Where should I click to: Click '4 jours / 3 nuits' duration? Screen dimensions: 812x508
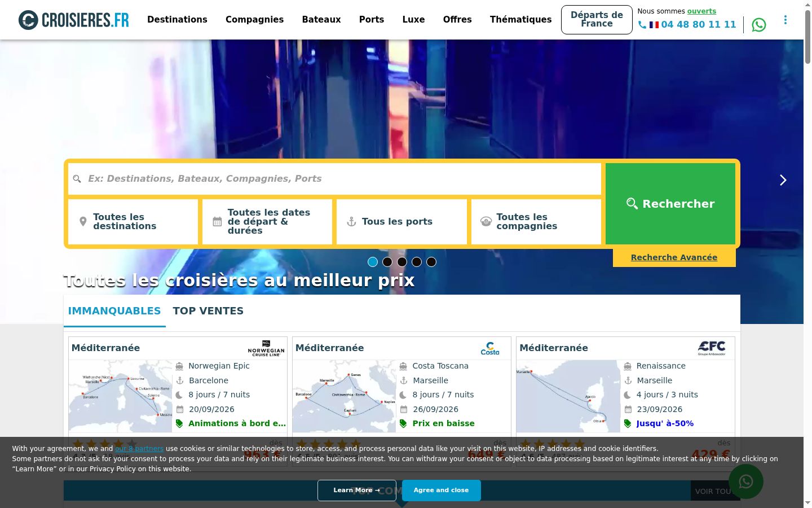pyautogui.click(x=667, y=395)
